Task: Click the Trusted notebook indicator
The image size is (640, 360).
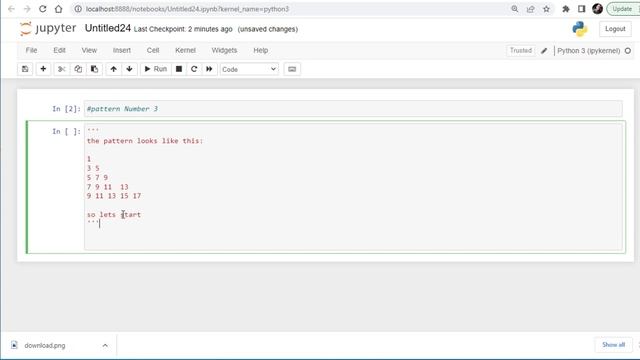Action: point(521,51)
